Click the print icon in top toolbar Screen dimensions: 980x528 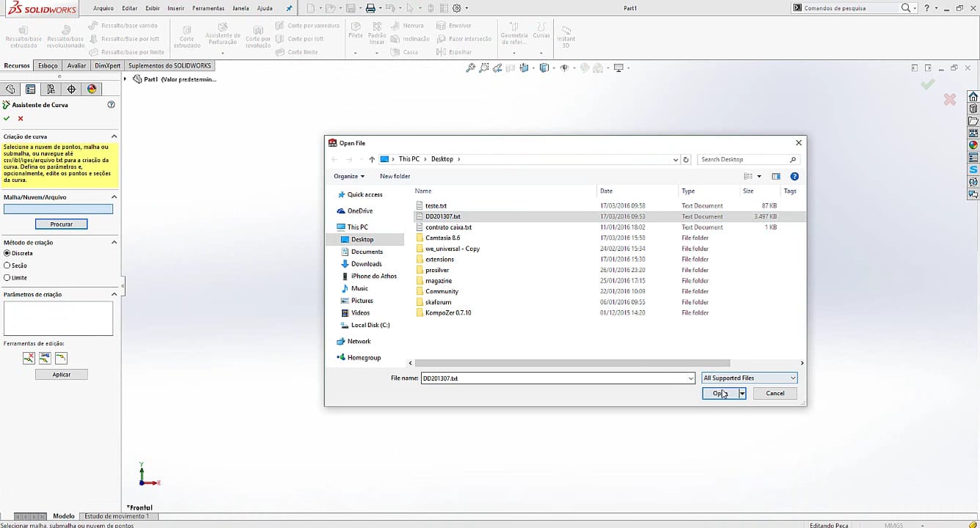click(x=370, y=8)
